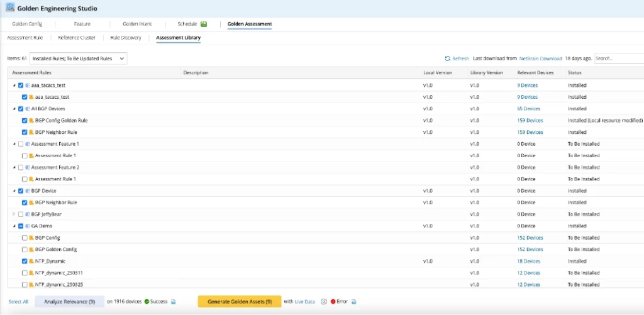The height and width of the screenshot is (315, 644).
Task: Click feature icon beside Assessment Feature 1
Action: tap(28, 144)
